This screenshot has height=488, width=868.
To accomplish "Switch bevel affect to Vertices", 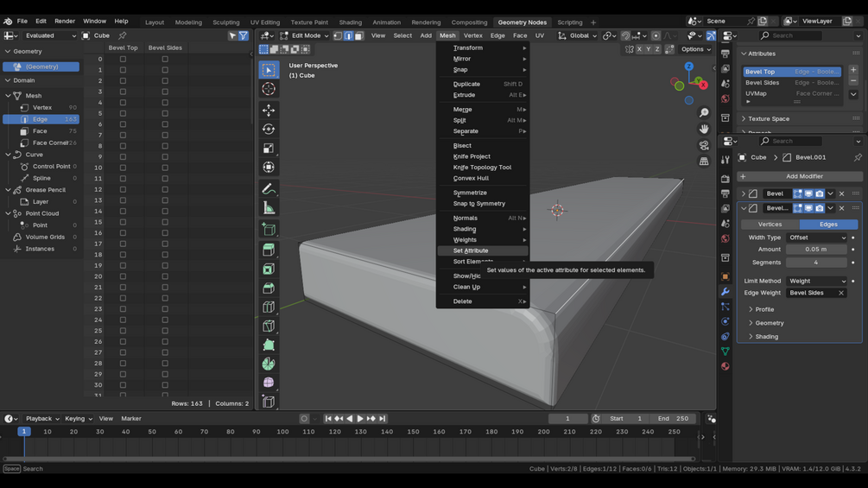I will (770, 224).
